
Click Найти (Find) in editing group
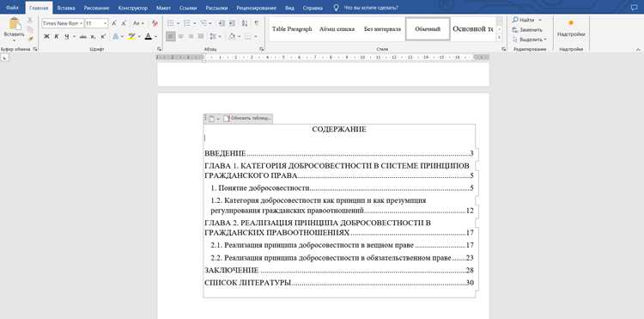(523, 20)
